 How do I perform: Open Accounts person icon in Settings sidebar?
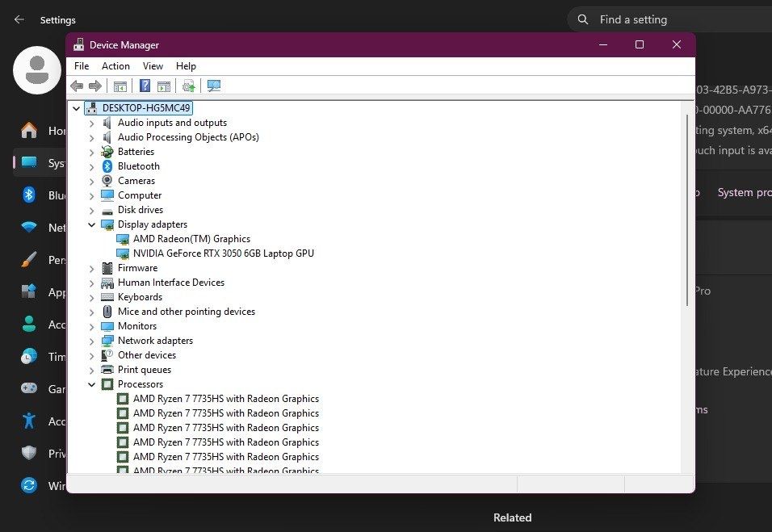tap(29, 325)
